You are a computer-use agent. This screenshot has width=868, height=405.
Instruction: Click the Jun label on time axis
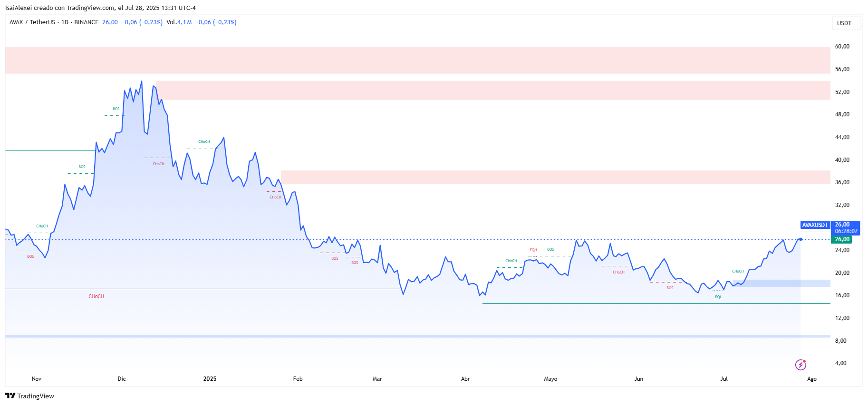click(x=638, y=379)
